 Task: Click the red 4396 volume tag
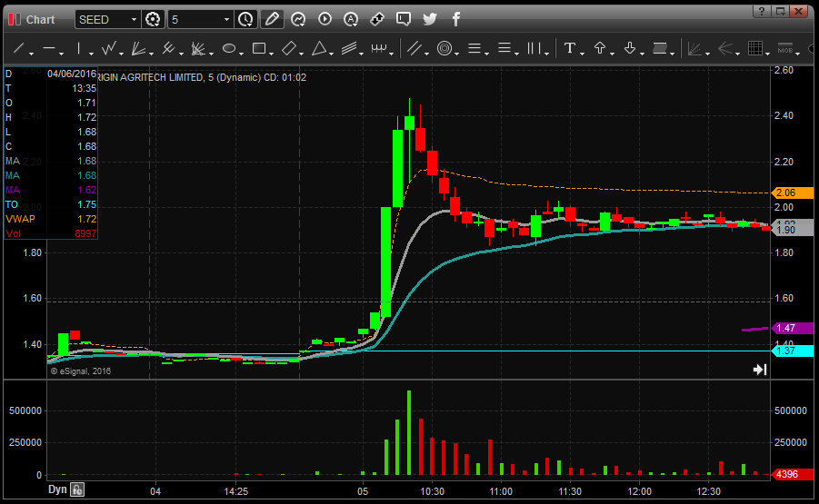tap(793, 474)
